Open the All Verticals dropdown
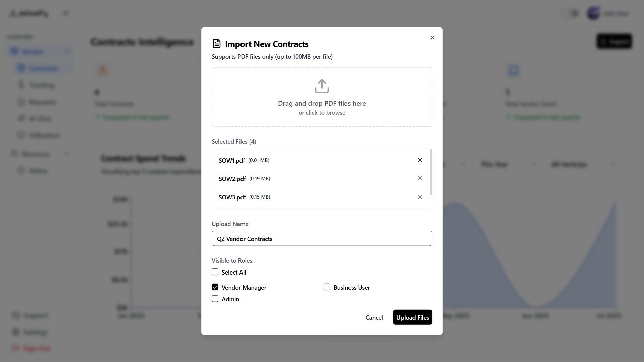The height and width of the screenshot is (362, 644). tap(584, 164)
